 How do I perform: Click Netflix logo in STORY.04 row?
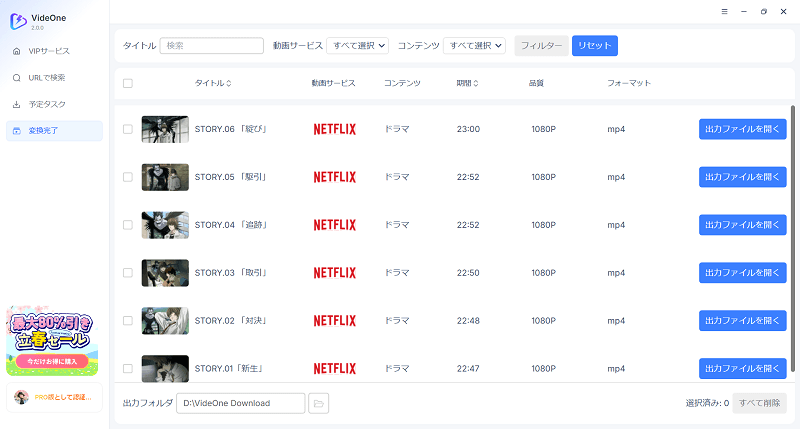pos(335,225)
